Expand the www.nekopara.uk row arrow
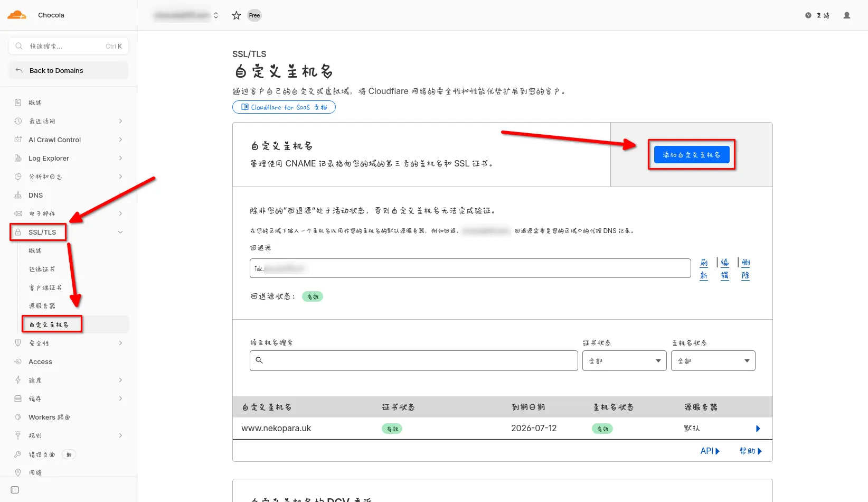 tap(758, 429)
